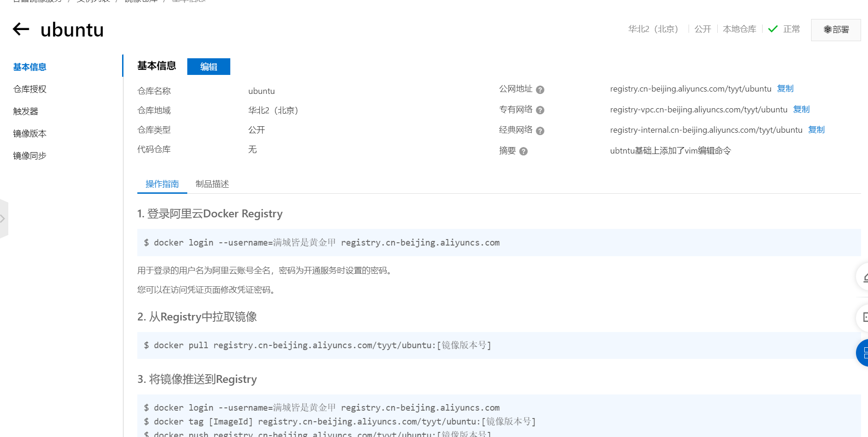Click the docker tag [ImageId] command line
The height and width of the screenshot is (437, 868).
click(x=340, y=422)
